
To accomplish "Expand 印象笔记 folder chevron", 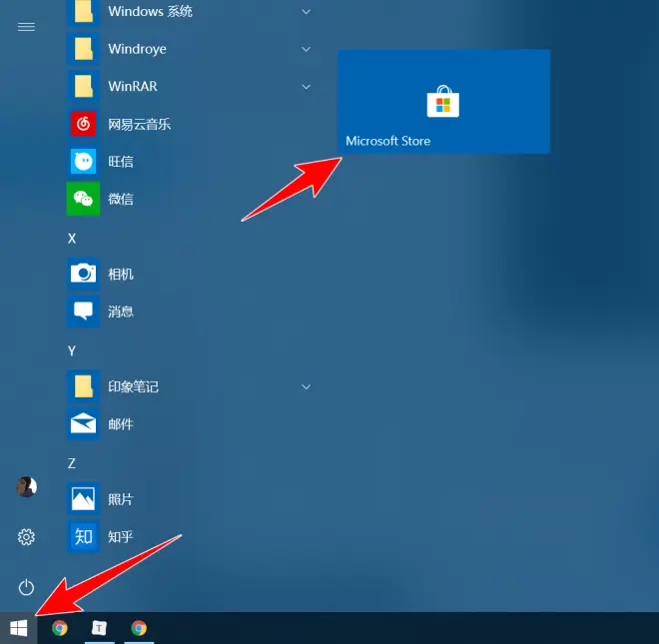I will (x=307, y=386).
